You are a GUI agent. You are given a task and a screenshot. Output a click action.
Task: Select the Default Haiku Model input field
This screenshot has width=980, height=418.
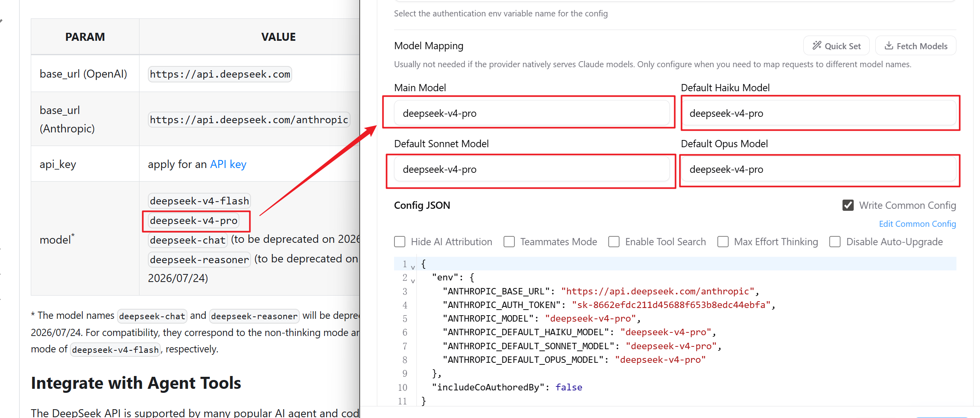coord(819,113)
